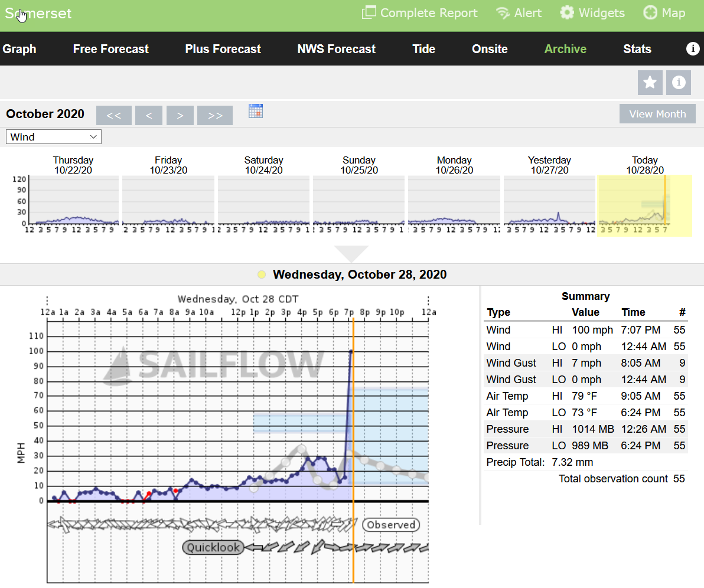Select the Thursday 10/22/20 mini graph
The width and height of the screenshot is (704, 588).
tap(73, 200)
